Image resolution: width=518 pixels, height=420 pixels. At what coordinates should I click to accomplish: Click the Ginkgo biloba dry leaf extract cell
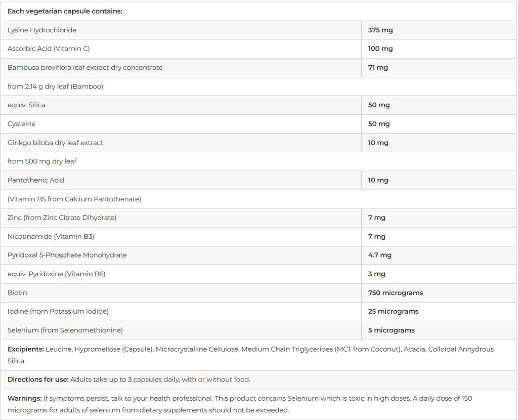(x=55, y=143)
